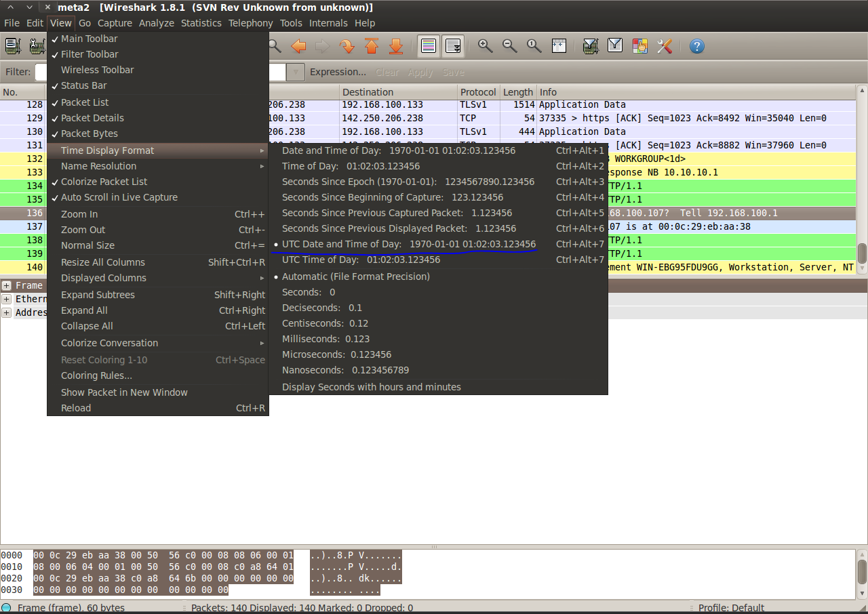Viewport: 868px width, 614px height.
Task: Expand the Ethernet tree node
Action: tap(7, 299)
